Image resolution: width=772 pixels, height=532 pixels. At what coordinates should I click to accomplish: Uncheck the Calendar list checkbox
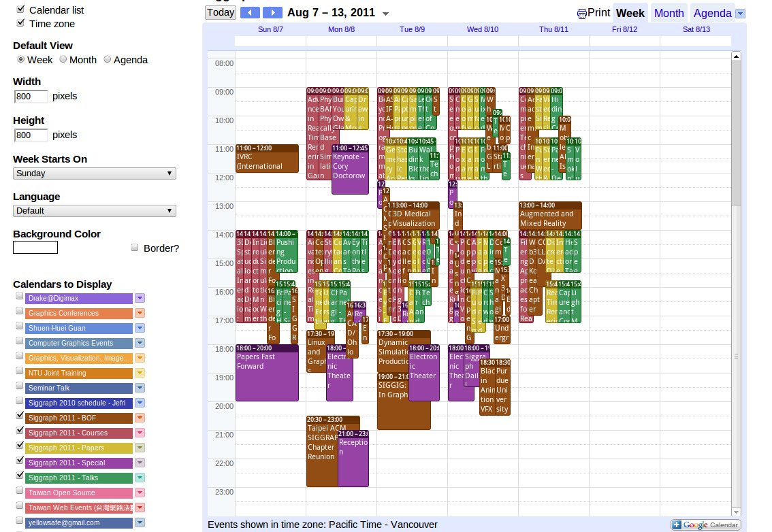pos(20,9)
